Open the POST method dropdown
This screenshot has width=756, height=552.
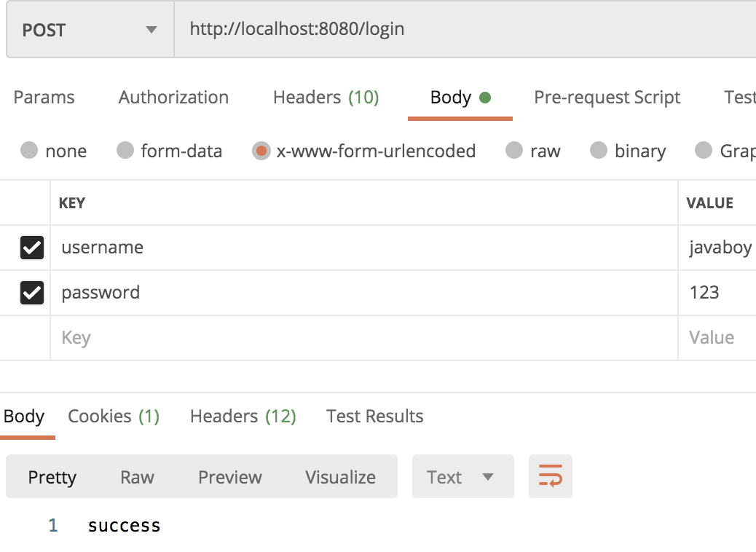90,30
